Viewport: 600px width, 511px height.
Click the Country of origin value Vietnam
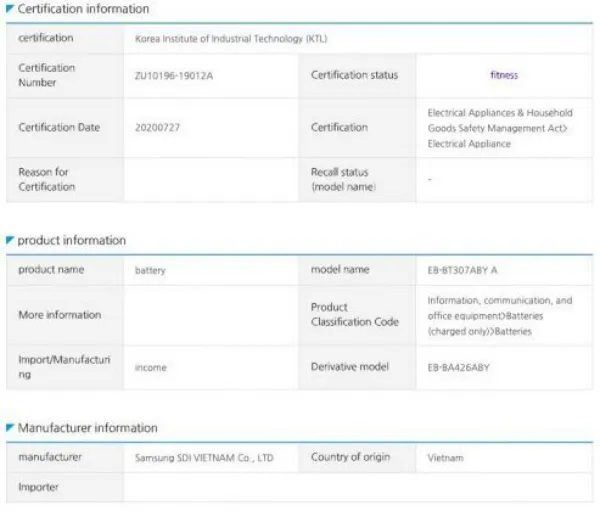[444, 458]
